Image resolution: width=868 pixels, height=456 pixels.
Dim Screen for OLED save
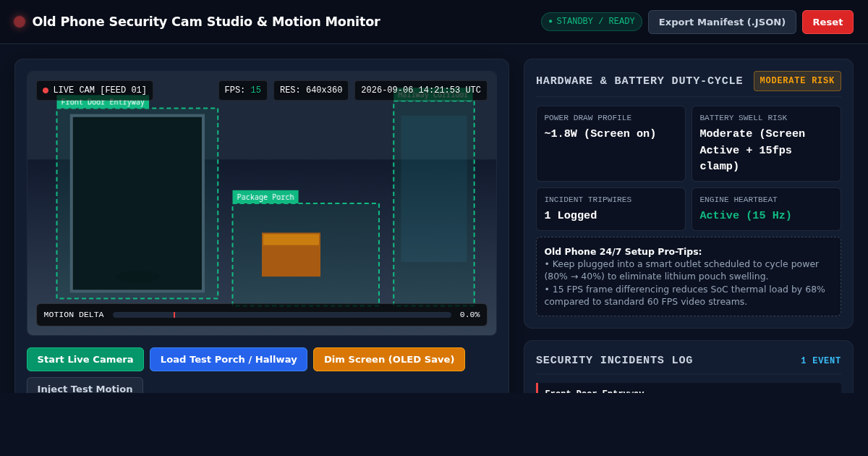click(x=389, y=359)
